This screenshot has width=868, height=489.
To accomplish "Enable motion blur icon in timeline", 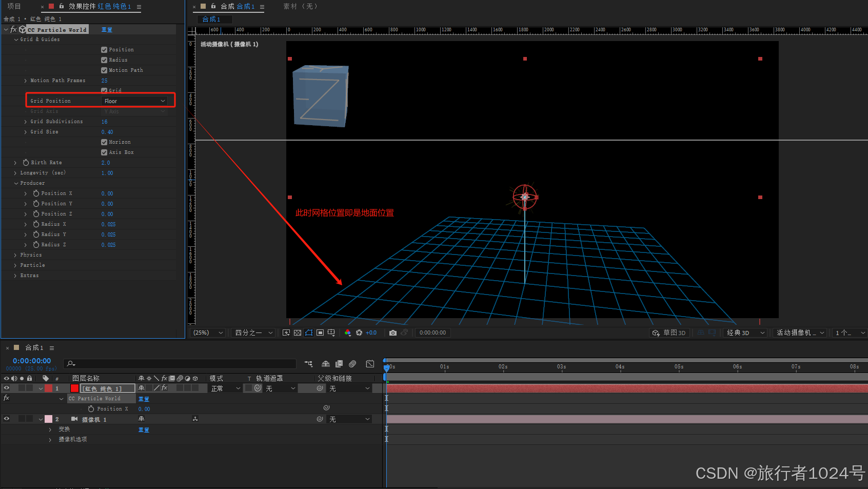I will tap(352, 364).
